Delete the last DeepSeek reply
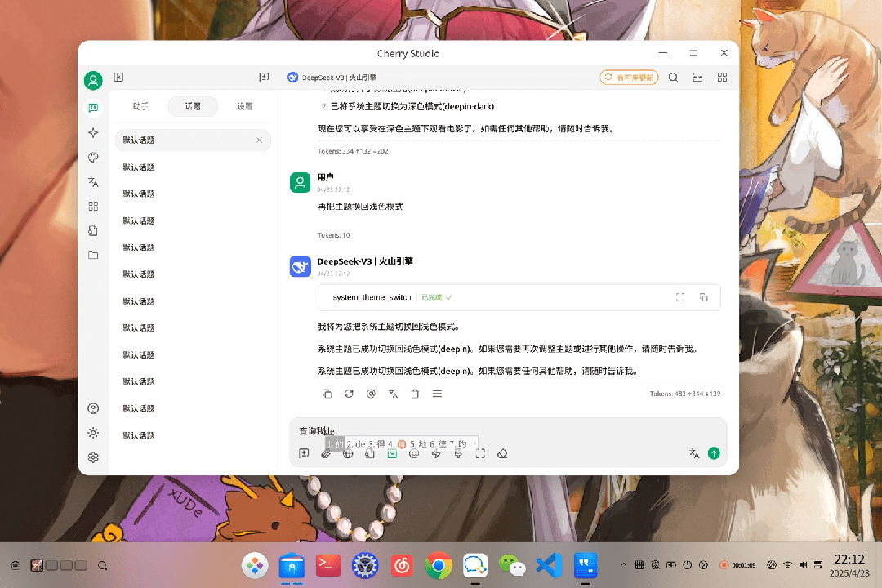The width and height of the screenshot is (882, 588). point(415,394)
